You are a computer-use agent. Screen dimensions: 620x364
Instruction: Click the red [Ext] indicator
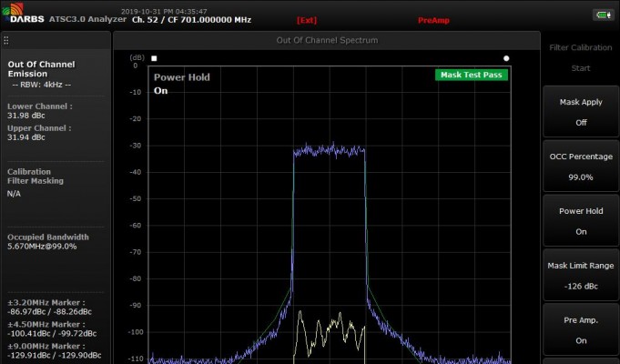pyautogui.click(x=307, y=20)
